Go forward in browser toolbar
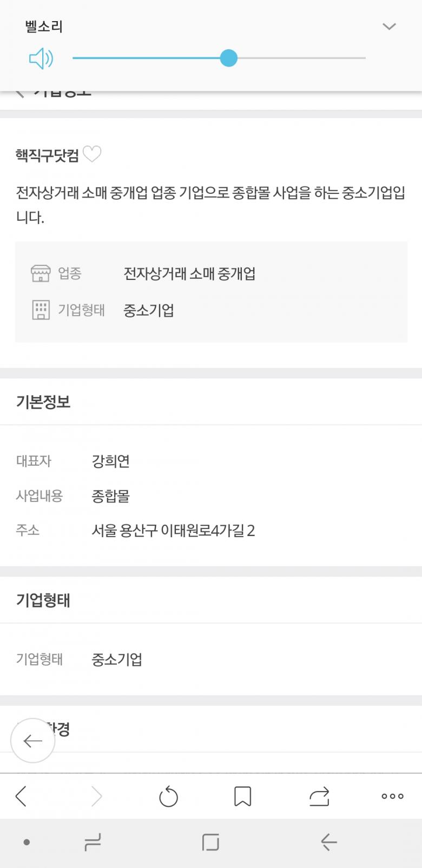The height and width of the screenshot is (868, 422). pos(96,796)
